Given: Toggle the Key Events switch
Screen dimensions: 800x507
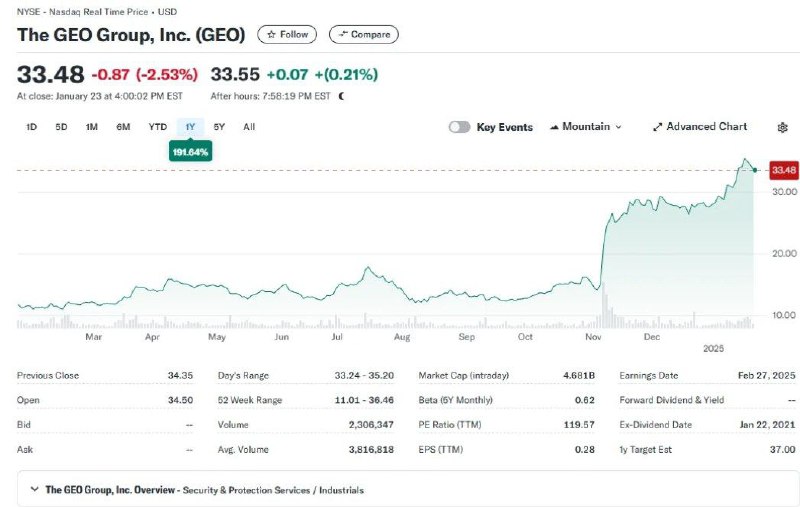Looking at the screenshot, I should (x=459, y=127).
